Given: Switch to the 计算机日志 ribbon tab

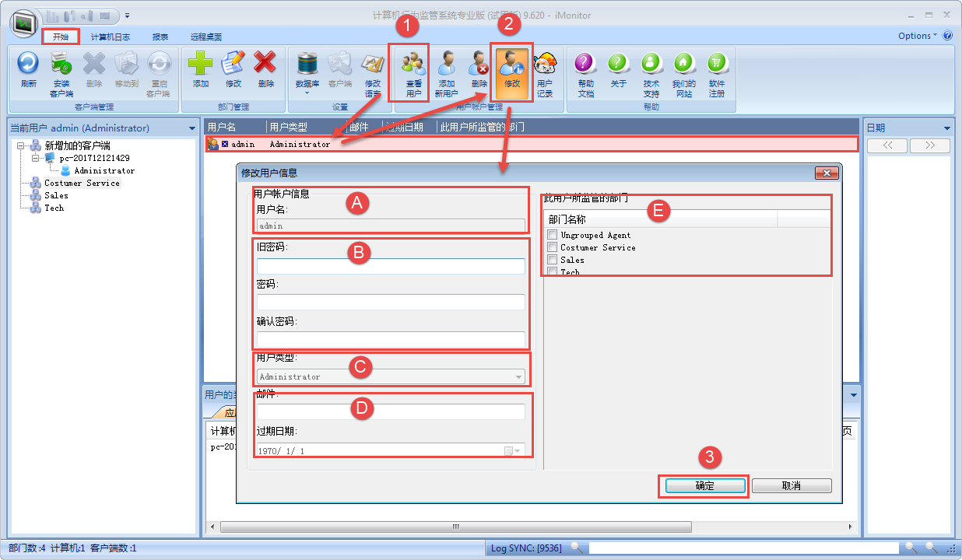Looking at the screenshot, I should [x=110, y=37].
